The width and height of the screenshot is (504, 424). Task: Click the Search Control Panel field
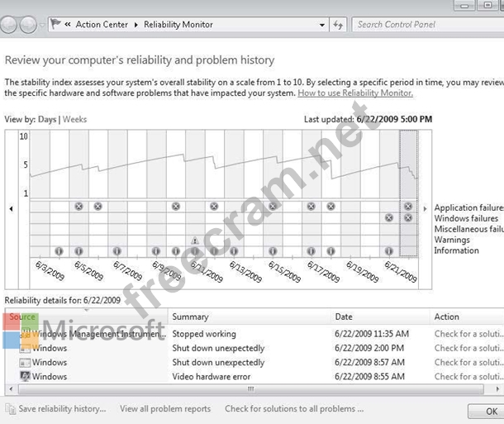point(428,25)
